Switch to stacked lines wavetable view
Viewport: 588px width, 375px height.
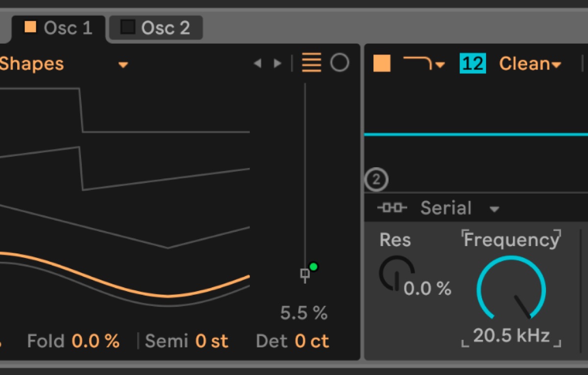click(312, 63)
